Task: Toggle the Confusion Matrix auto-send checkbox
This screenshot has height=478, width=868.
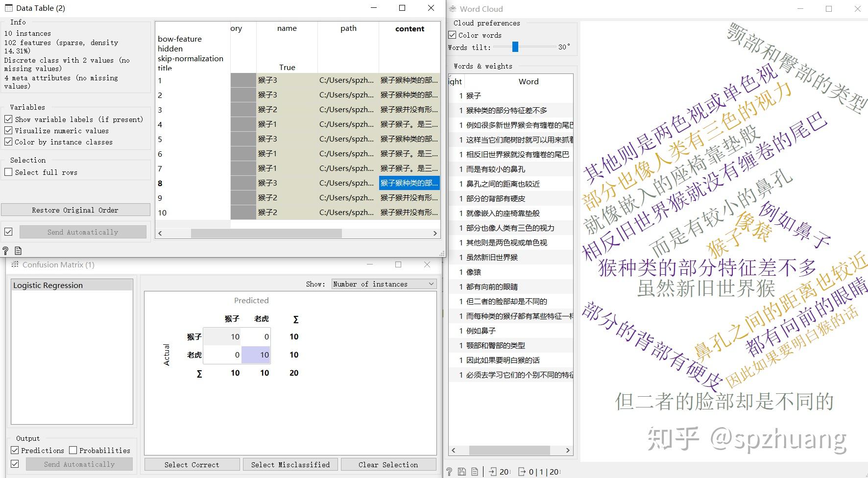Action: pyautogui.click(x=15, y=464)
